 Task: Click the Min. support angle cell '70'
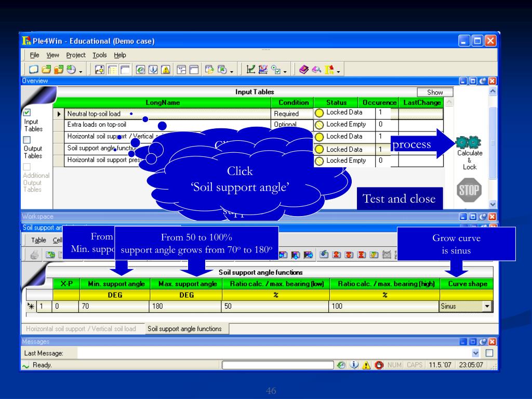114,306
